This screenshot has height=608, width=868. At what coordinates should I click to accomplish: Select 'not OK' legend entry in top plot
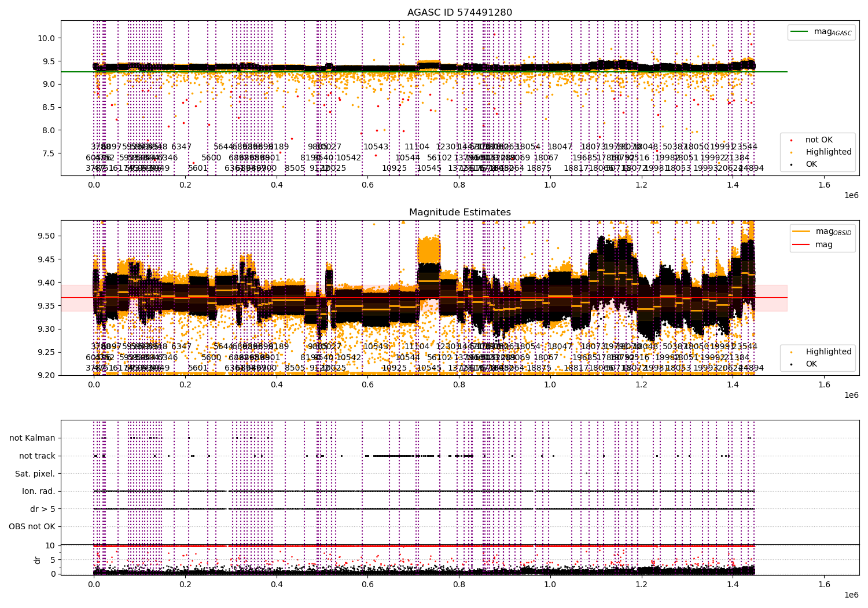[x=812, y=140]
